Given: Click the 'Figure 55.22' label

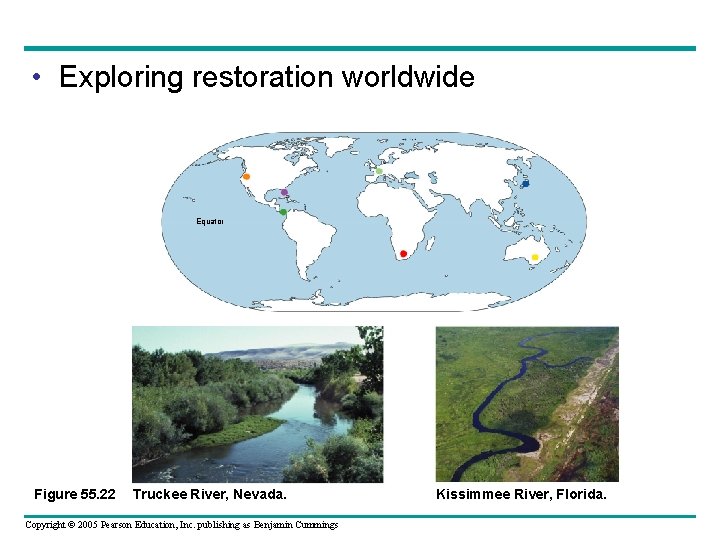Looking at the screenshot, I should [75, 494].
